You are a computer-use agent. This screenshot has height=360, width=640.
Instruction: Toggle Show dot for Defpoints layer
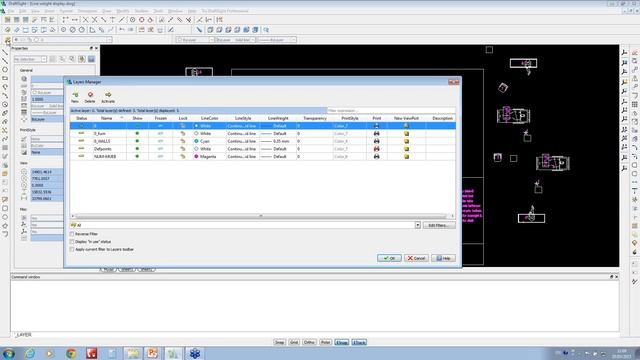pos(137,149)
